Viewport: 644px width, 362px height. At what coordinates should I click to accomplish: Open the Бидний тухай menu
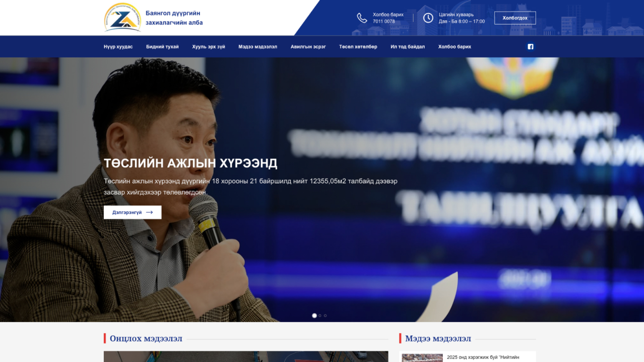click(x=163, y=47)
